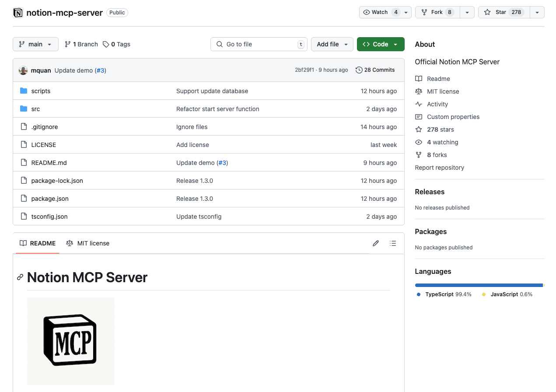The width and height of the screenshot is (556, 392).
Task: Open the main branch selector dropdown
Action: (x=35, y=44)
